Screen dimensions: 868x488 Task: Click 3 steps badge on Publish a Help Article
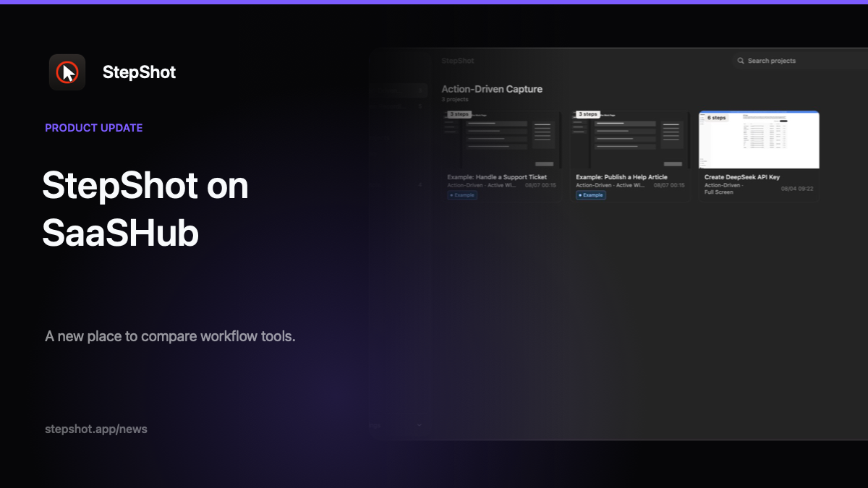(588, 114)
